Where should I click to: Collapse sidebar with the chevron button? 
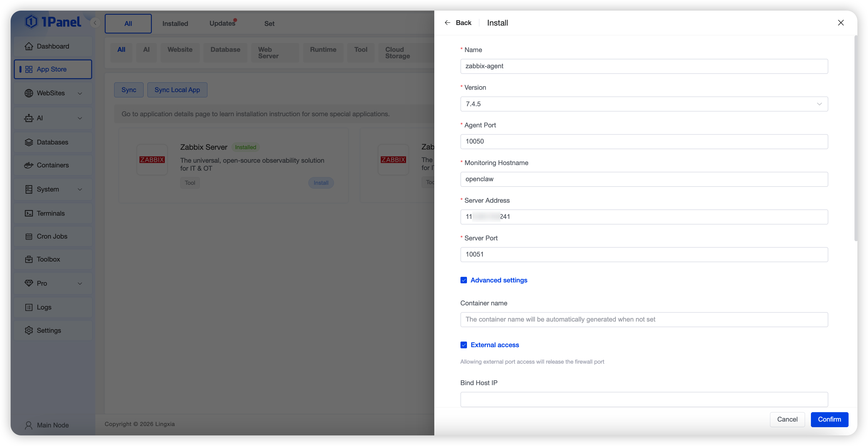coord(95,23)
